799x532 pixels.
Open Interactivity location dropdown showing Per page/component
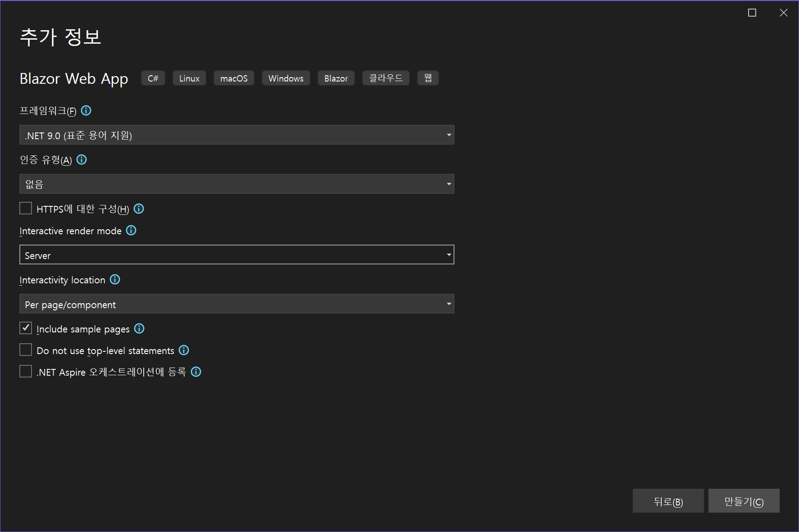[237, 304]
